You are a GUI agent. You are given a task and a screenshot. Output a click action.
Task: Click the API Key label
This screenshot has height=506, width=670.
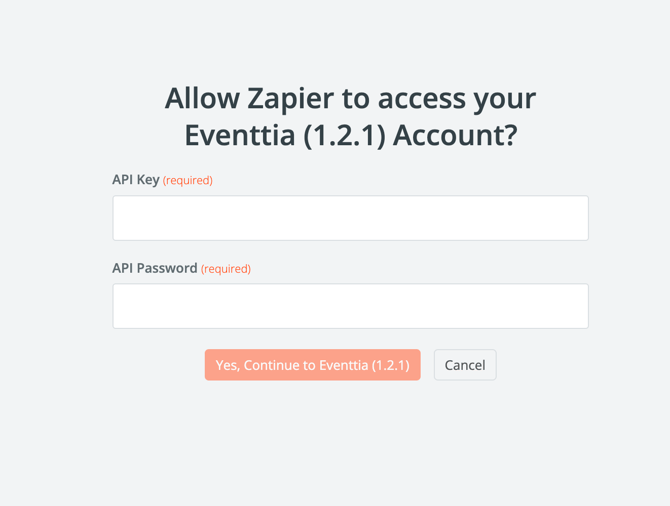(136, 180)
